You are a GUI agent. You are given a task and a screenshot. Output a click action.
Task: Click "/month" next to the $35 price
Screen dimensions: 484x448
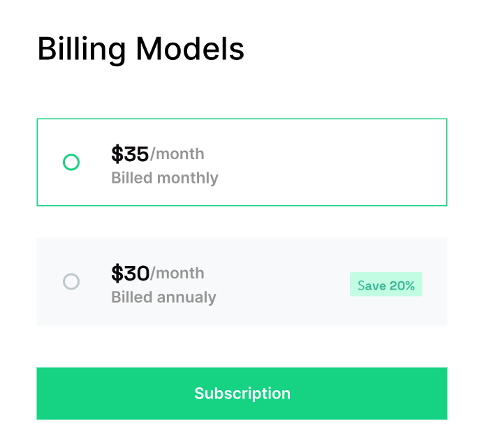[177, 154]
